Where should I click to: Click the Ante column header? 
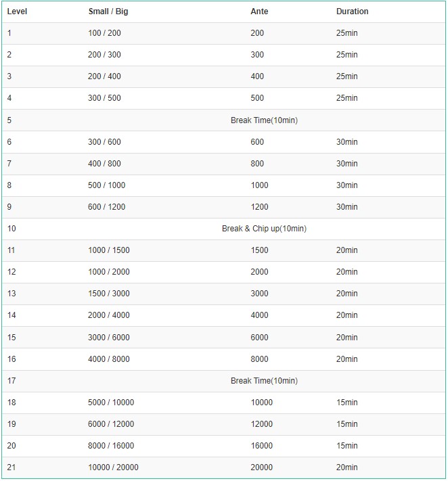(x=259, y=12)
